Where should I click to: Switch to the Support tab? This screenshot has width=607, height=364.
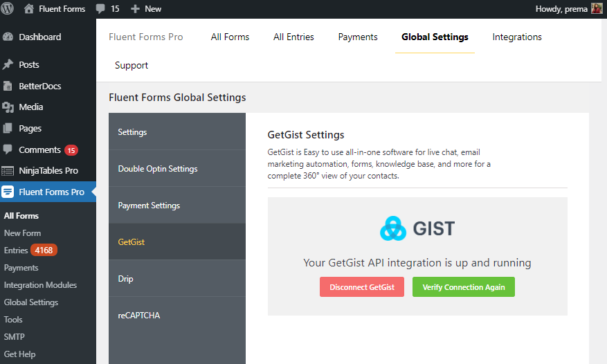tap(132, 66)
